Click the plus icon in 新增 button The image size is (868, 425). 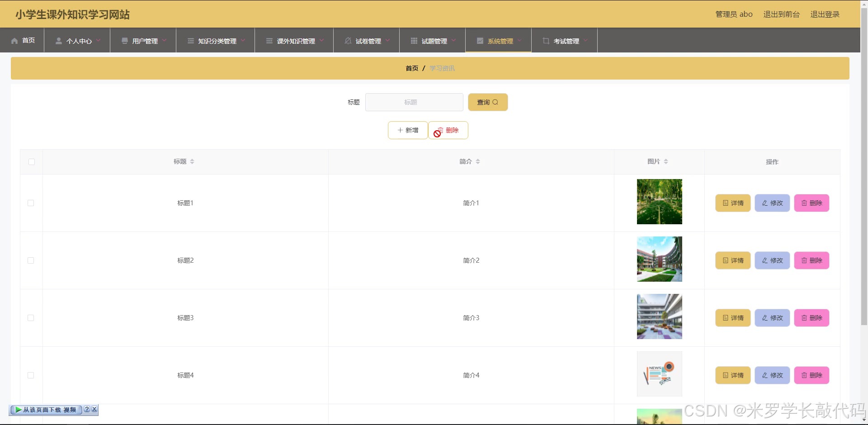click(x=400, y=130)
